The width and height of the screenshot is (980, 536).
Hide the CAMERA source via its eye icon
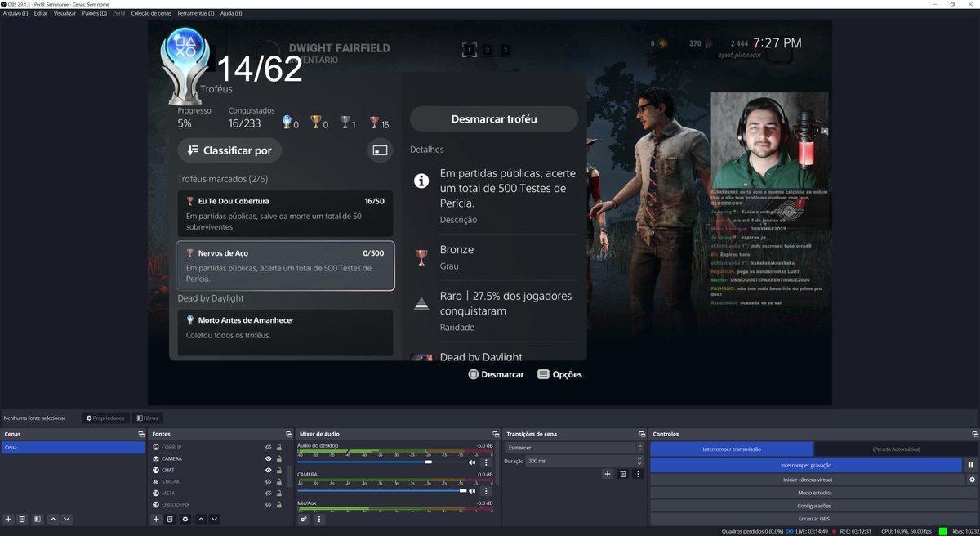tap(268, 458)
